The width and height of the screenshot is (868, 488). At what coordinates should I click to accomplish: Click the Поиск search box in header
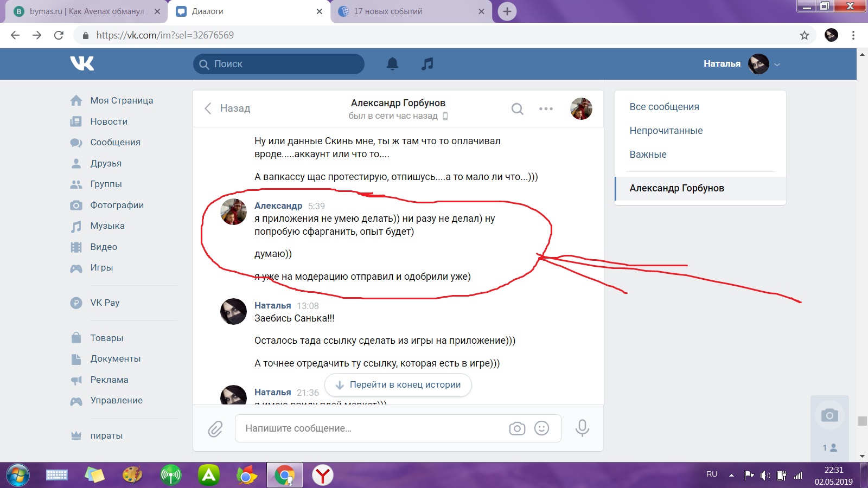point(279,64)
